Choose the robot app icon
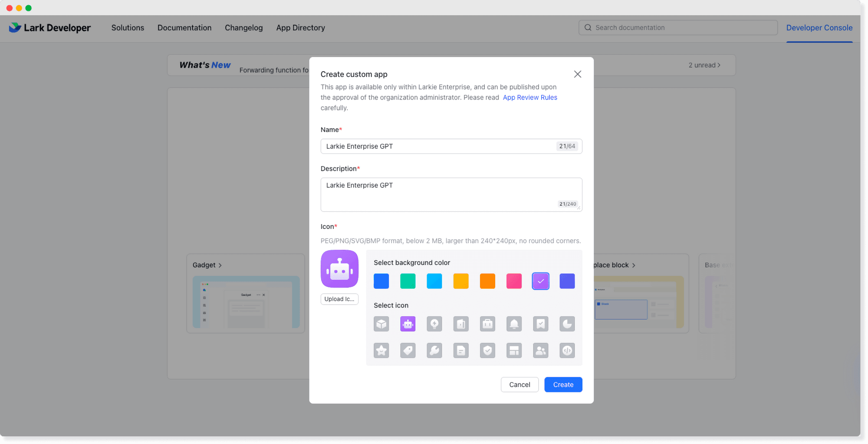 pyautogui.click(x=408, y=324)
